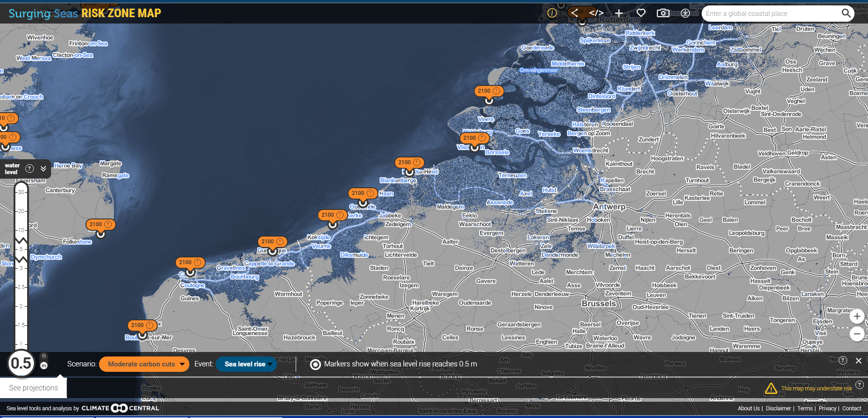Click the share icon in top toolbar
868x418 pixels.
(x=575, y=13)
